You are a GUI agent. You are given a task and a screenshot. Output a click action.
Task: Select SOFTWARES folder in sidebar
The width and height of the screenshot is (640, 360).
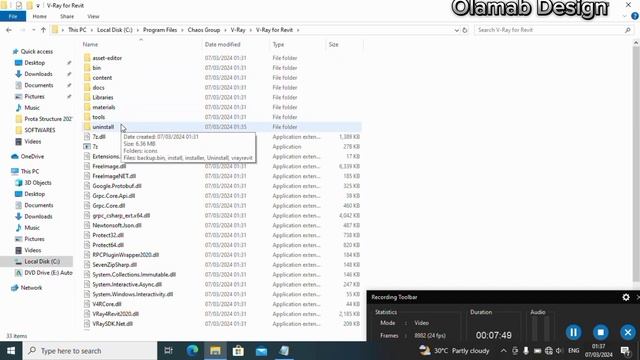40,130
